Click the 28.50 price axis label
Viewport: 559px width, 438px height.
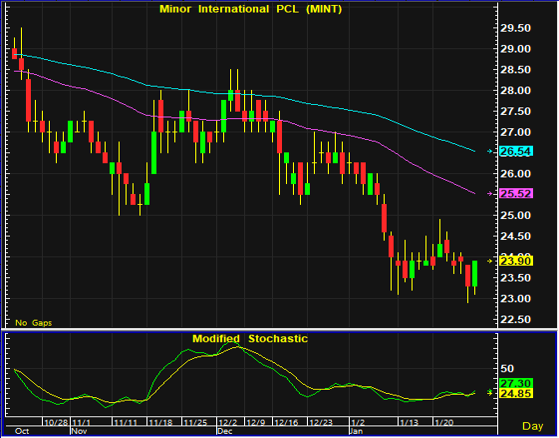point(516,70)
